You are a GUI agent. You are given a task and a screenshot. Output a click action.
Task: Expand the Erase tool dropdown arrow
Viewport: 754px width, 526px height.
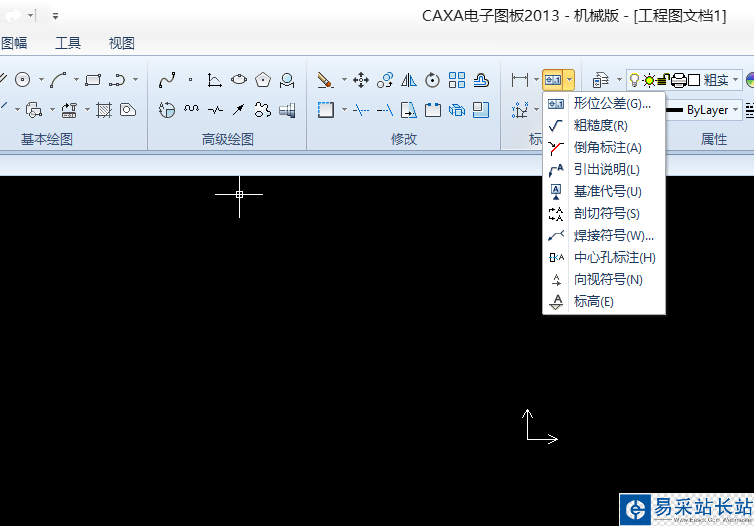tap(344, 80)
